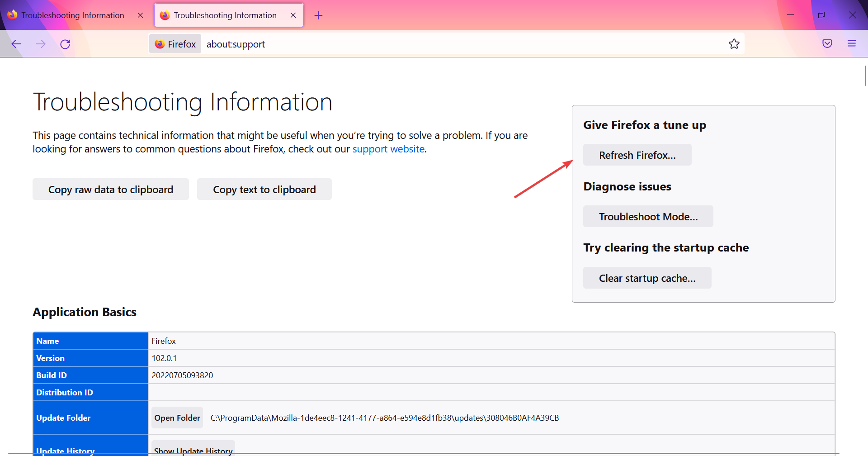Click the Troubleshooting Information page title
Viewport: 868px width, 456px height.
[x=183, y=102]
